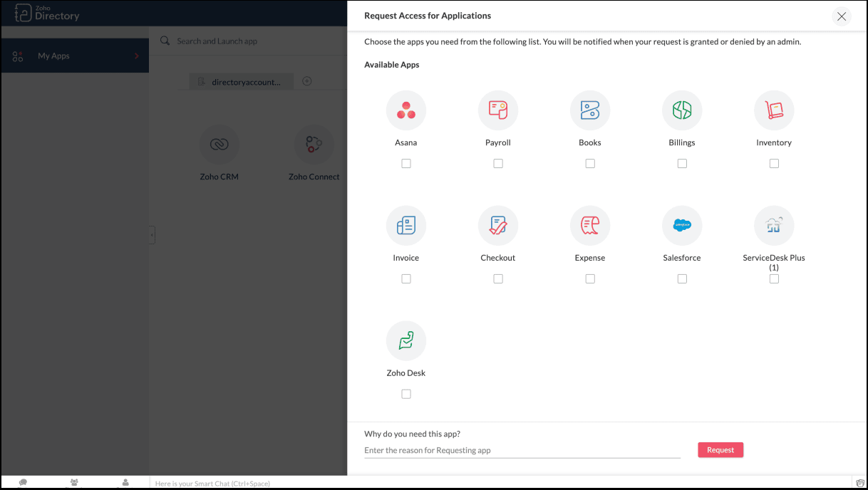
Task: Click the Asana app icon
Action: 406,110
